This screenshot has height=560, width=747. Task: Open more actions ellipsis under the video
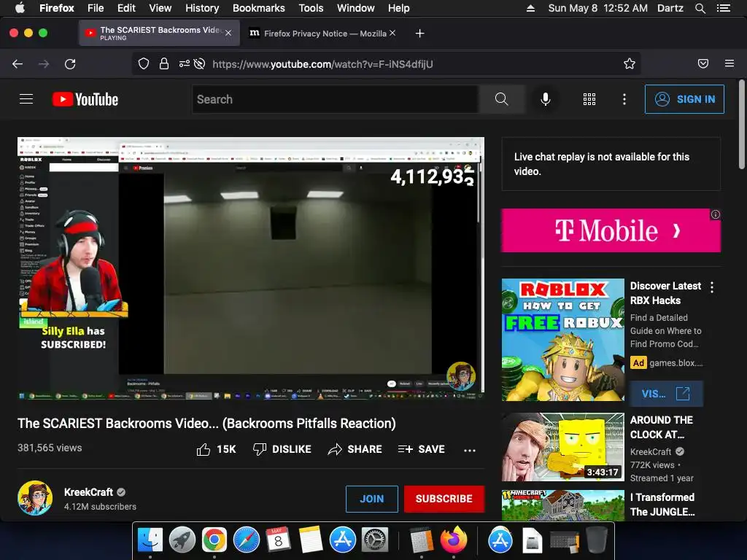[x=470, y=450]
